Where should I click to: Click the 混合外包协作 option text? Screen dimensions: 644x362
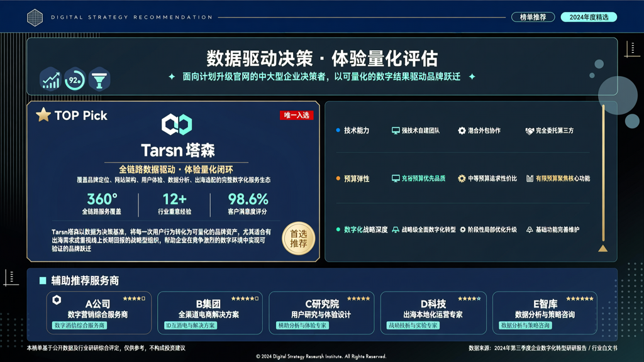(x=484, y=131)
